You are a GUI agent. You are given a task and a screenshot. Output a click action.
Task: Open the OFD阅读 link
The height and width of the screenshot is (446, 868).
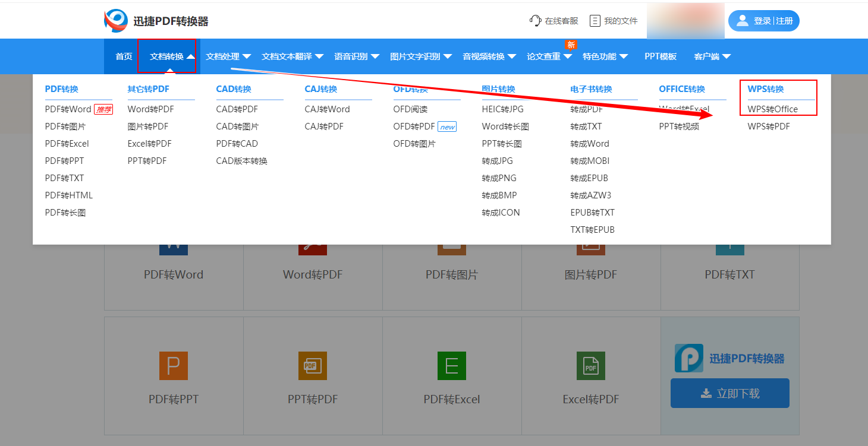pos(410,109)
